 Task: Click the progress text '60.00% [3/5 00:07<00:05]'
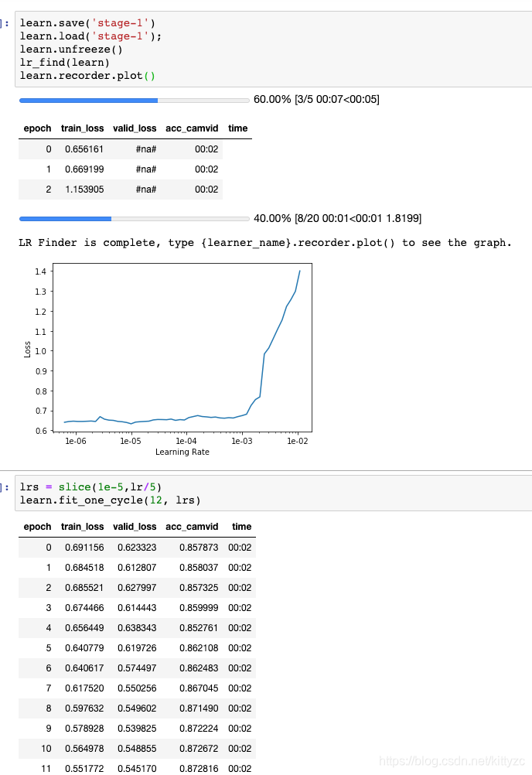click(316, 99)
